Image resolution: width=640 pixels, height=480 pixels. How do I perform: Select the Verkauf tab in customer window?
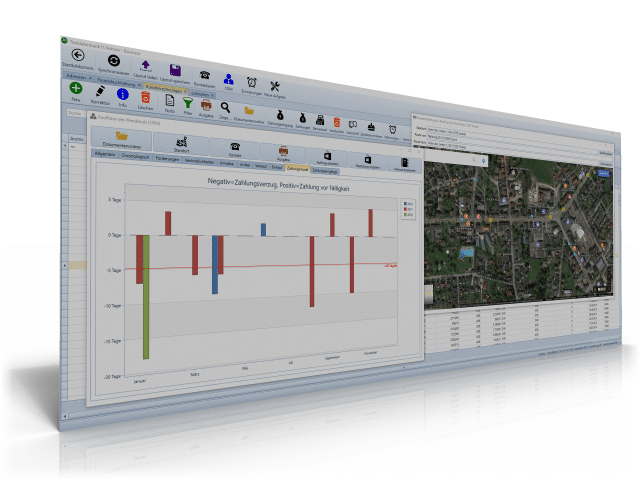pyautogui.click(x=261, y=165)
